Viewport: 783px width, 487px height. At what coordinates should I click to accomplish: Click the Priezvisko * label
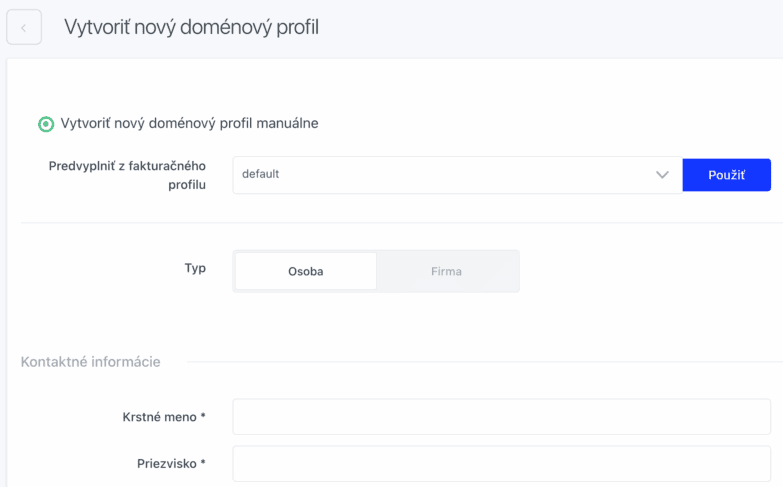pos(171,464)
